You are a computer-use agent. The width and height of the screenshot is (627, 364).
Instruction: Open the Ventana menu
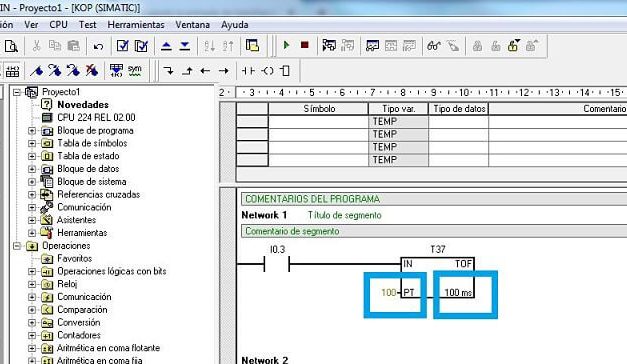pyautogui.click(x=192, y=25)
